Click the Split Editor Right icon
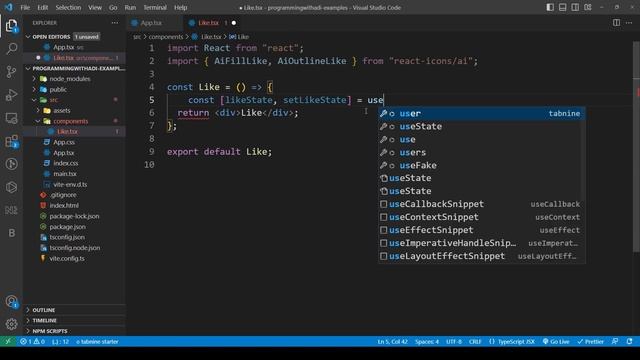640x360 pixels. 616,23
